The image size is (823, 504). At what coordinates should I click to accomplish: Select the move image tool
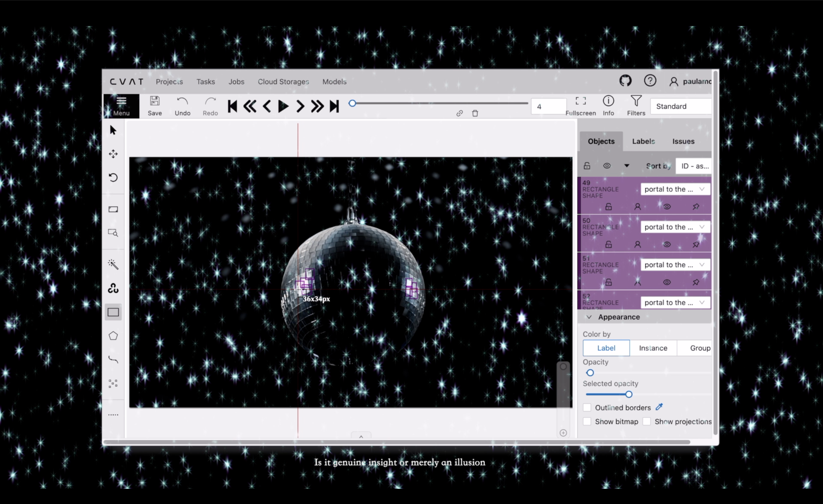pos(113,154)
